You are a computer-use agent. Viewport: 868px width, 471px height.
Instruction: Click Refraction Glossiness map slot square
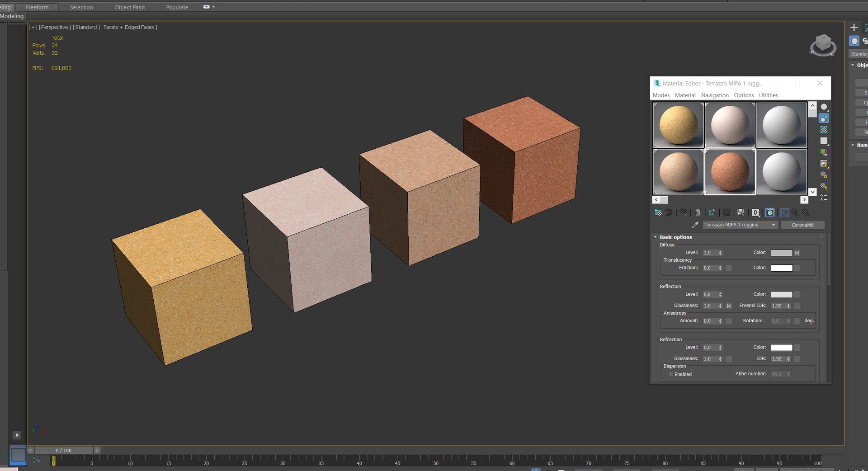click(x=729, y=359)
